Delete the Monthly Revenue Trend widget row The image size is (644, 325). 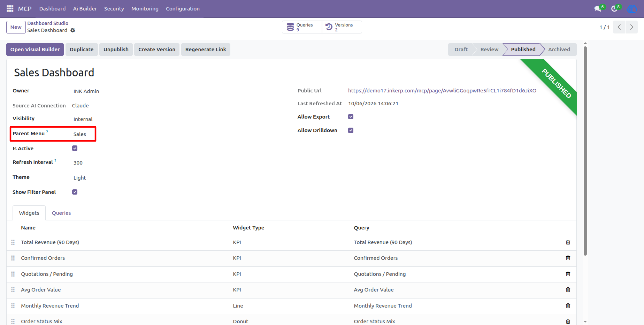pos(568,306)
